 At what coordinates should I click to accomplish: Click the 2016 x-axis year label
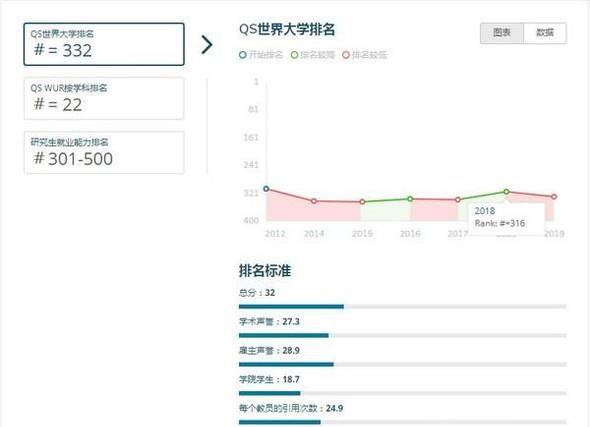410,234
